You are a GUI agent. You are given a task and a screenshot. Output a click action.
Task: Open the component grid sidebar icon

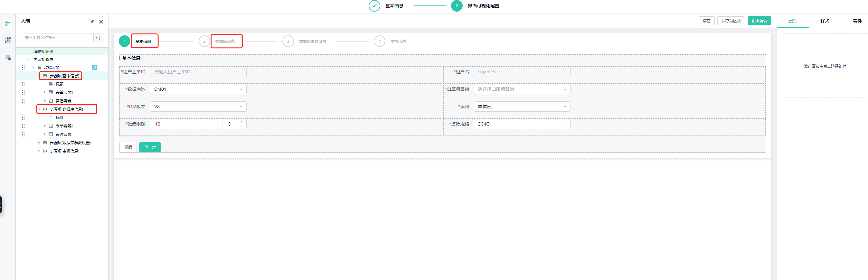pyautogui.click(x=7, y=40)
